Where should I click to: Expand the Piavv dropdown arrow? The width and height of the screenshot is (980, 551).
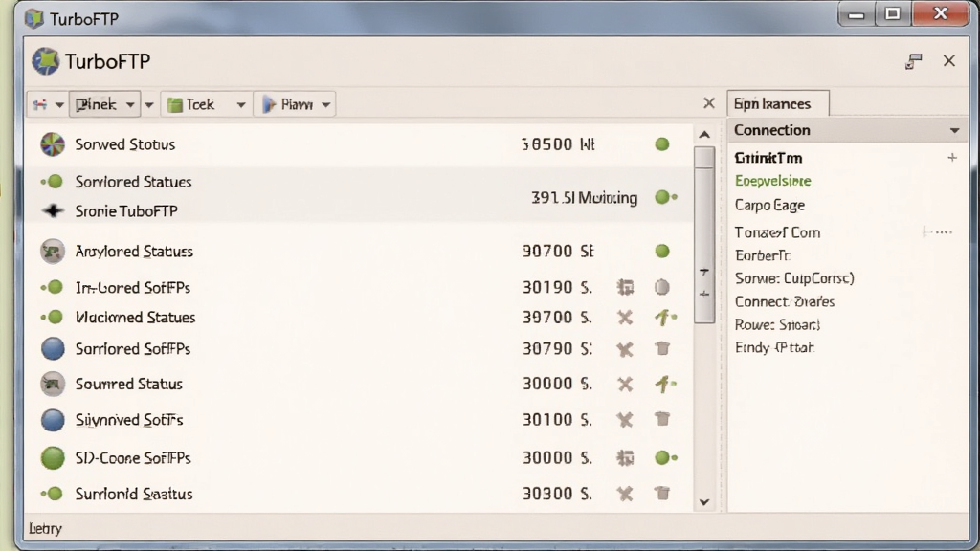(325, 105)
